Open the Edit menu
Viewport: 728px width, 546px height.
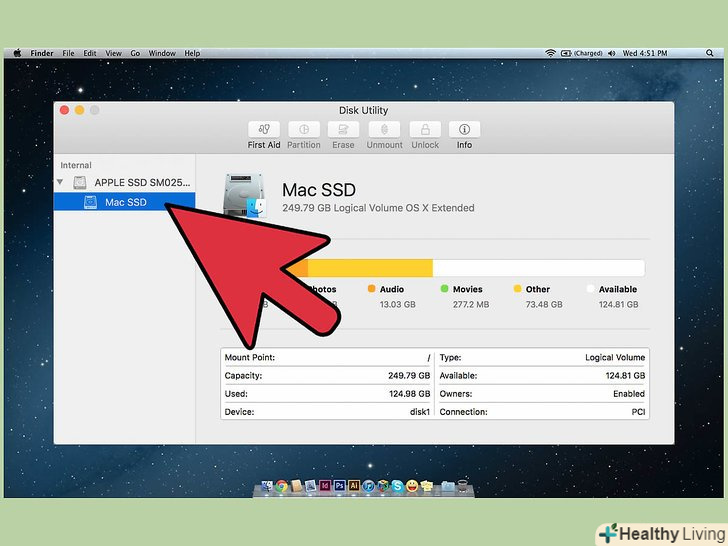pyautogui.click(x=90, y=53)
